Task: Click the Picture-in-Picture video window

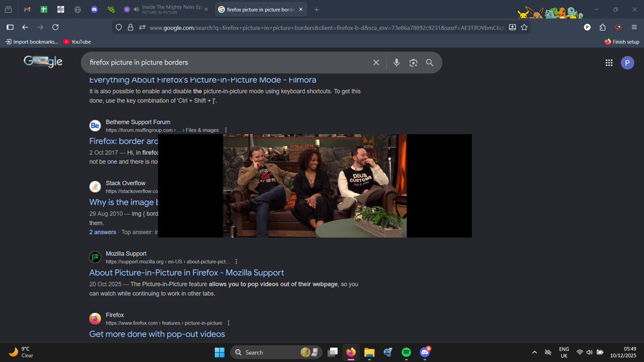Action: [314, 186]
